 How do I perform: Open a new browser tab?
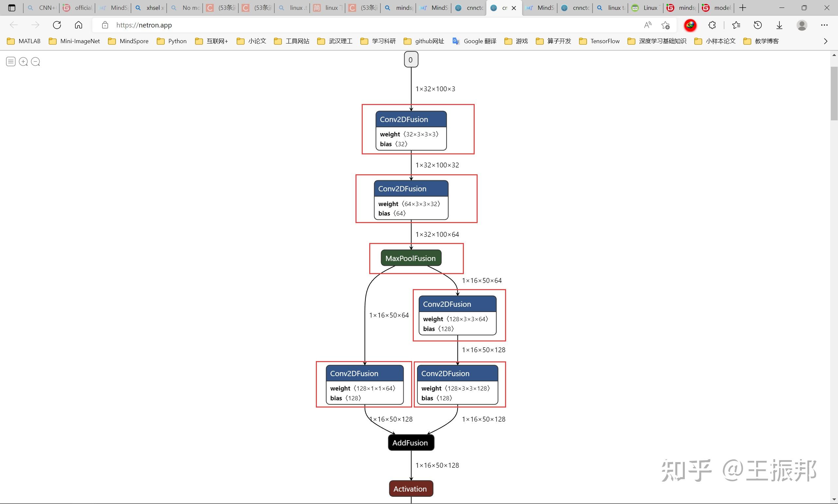[742, 8]
